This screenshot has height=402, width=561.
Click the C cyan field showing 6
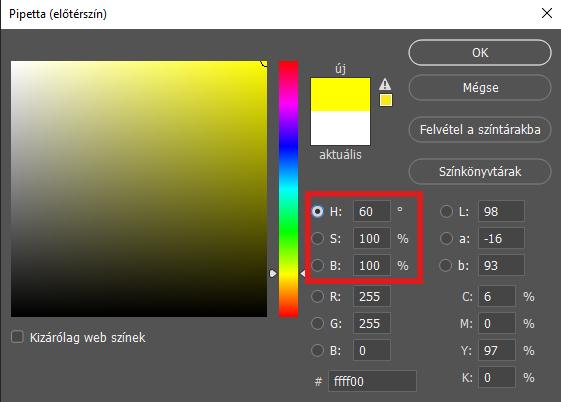point(497,296)
